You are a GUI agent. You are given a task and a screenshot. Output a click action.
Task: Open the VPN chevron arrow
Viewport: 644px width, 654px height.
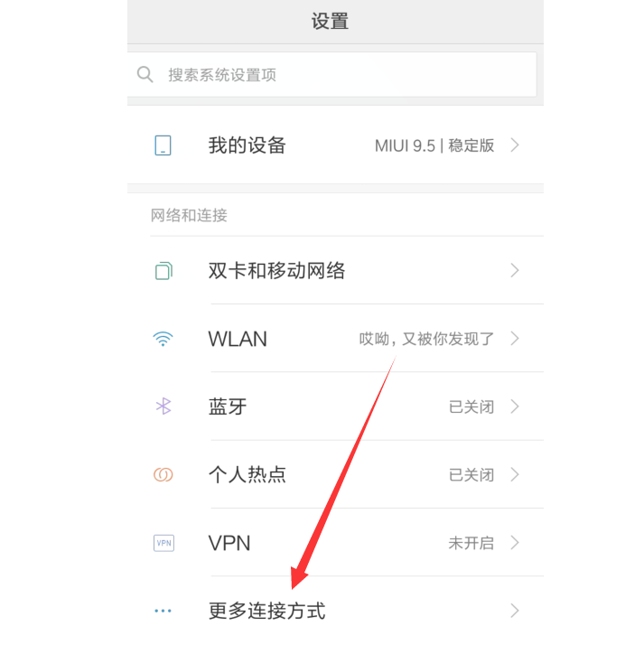[515, 543]
